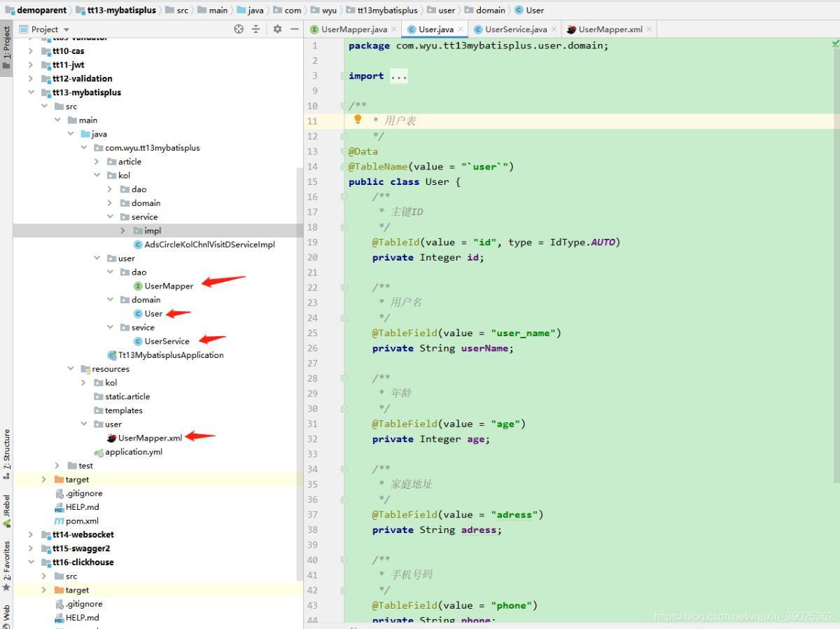Select UserMapper interface in project tree

click(x=169, y=286)
